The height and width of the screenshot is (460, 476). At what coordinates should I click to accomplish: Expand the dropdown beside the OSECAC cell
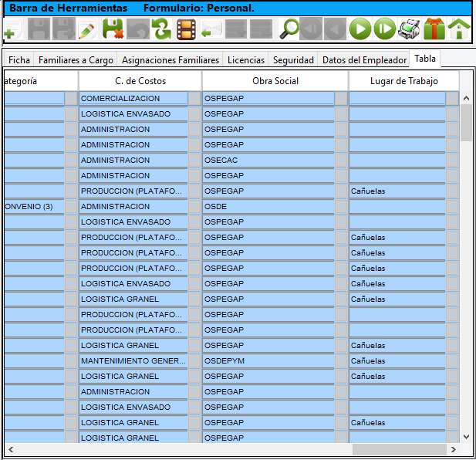click(341, 161)
